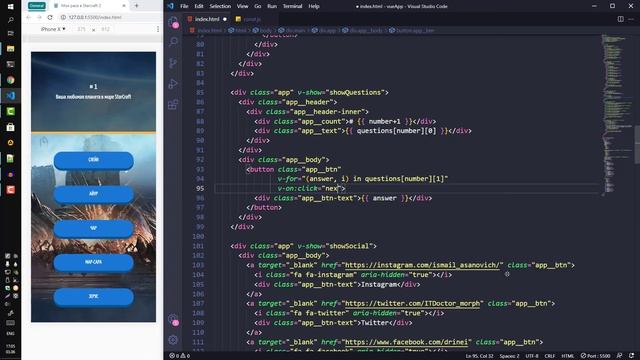Open the Windows Start menu
Image resolution: width=640 pixels, height=360 pixels.
click(x=11, y=7)
